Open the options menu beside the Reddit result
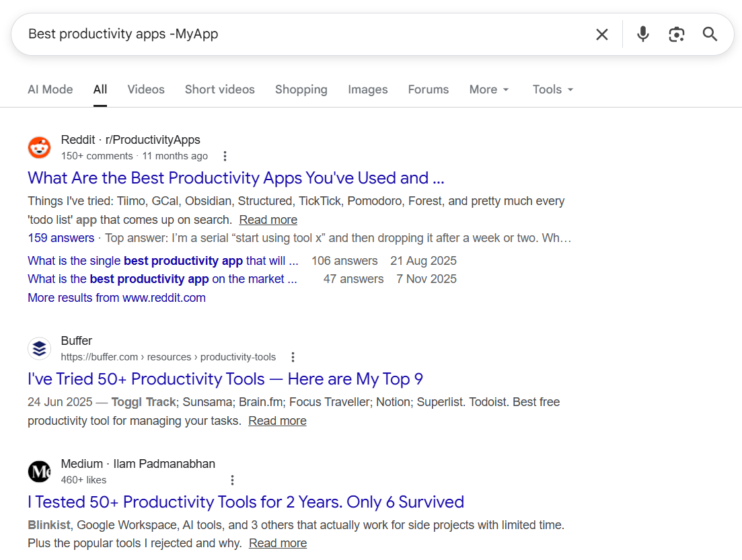The height and width of the screenshot is (560, 742). pyautogui.click(x=225, y=155)
